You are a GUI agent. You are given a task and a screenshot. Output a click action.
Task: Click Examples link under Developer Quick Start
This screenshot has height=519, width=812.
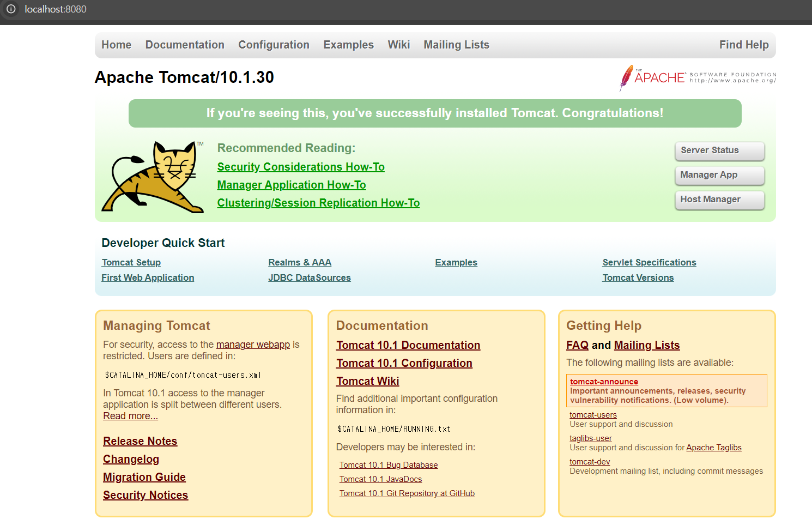point(456,262)
